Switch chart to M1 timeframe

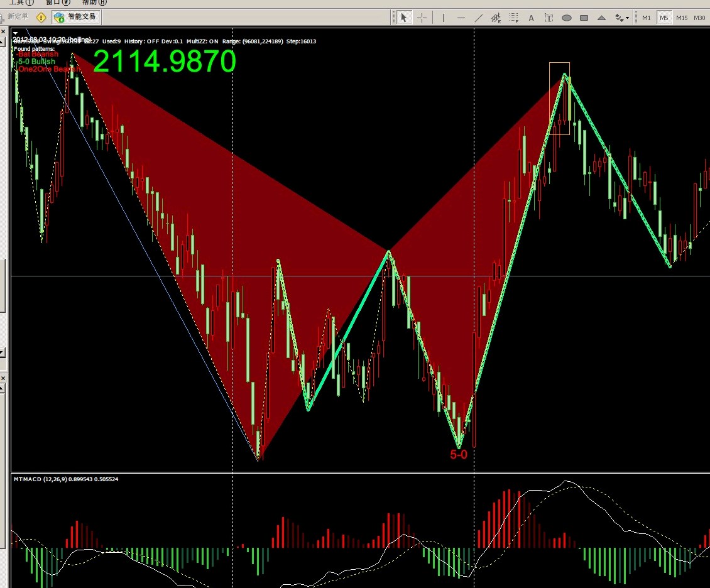tap(647, 18)
